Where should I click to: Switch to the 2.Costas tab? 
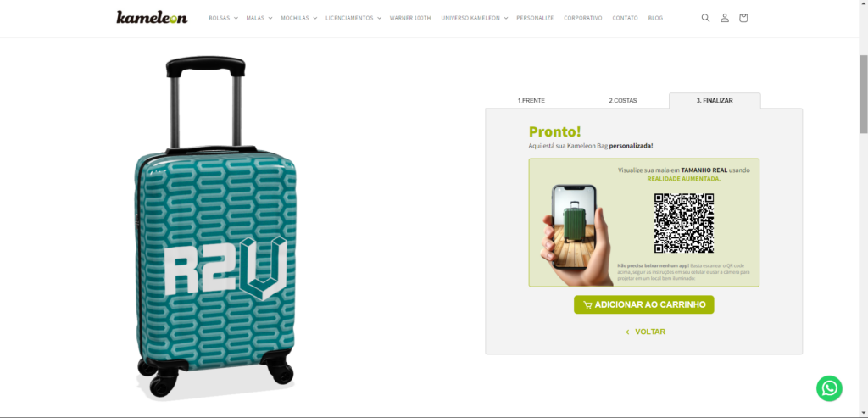pyautogui.click(x=623, y=101)
